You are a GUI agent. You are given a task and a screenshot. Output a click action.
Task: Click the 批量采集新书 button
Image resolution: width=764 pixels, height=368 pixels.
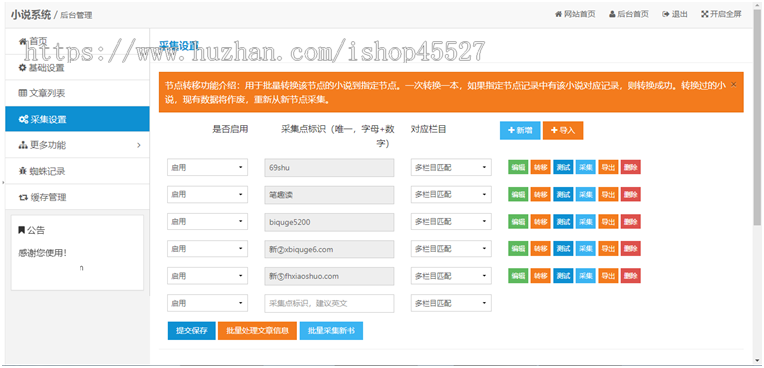[x=331, y=330]
